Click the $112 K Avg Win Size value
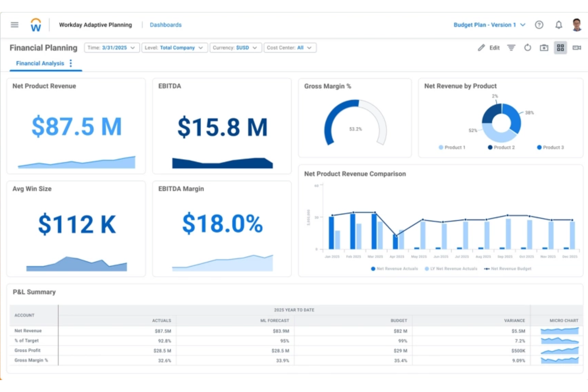 click(77, 224)
